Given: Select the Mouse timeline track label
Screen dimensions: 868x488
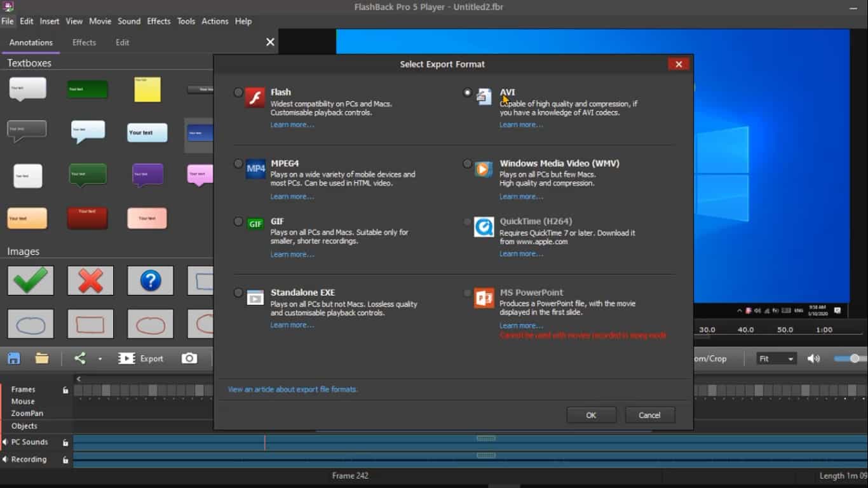Looking at the screenshot, I should pos(23,402).
